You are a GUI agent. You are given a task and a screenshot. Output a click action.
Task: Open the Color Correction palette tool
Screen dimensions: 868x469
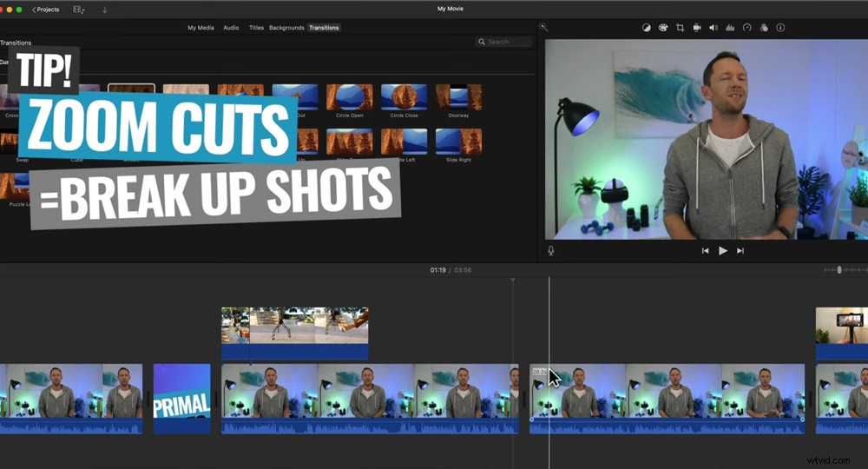pos(662,28)
